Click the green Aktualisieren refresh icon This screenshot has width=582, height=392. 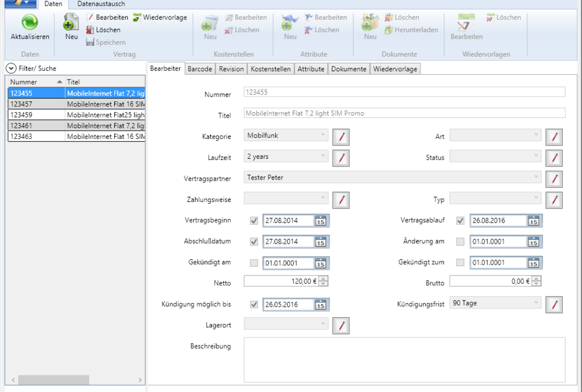point(29,23)
